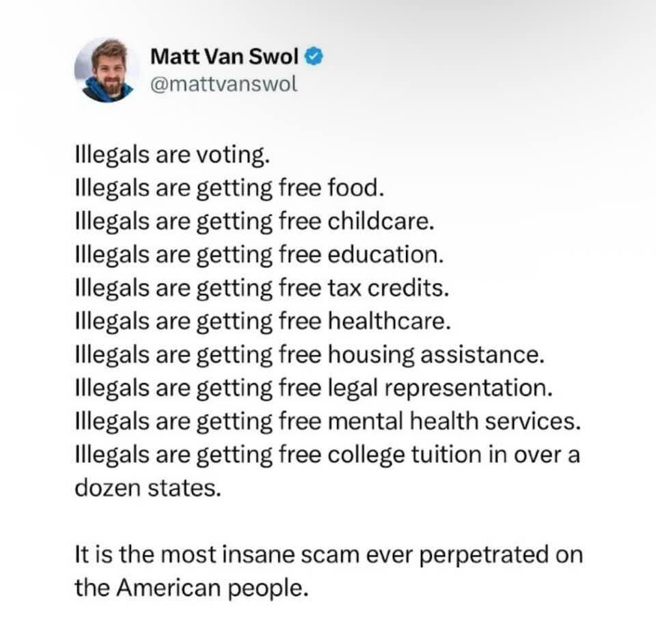
Task: Click the line about free education
Action: pyautogui.click(x=259, y=255)
